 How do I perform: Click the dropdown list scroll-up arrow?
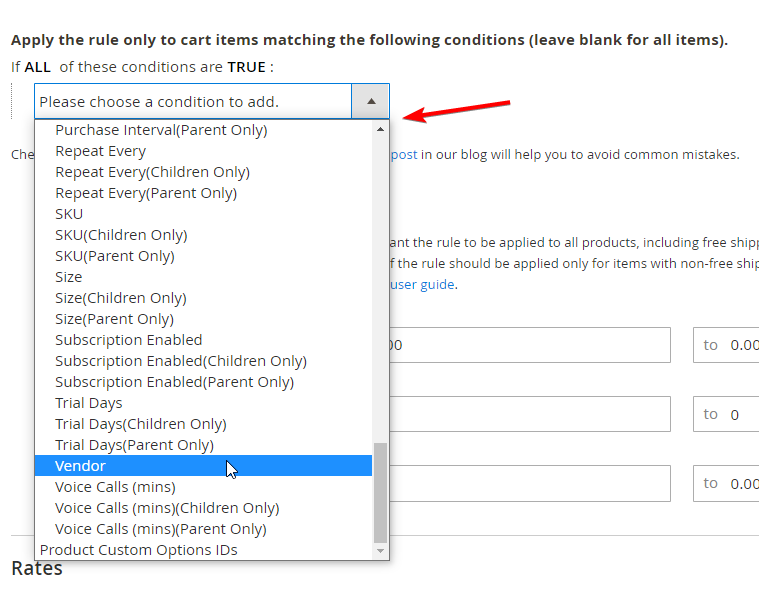point(380,129)
